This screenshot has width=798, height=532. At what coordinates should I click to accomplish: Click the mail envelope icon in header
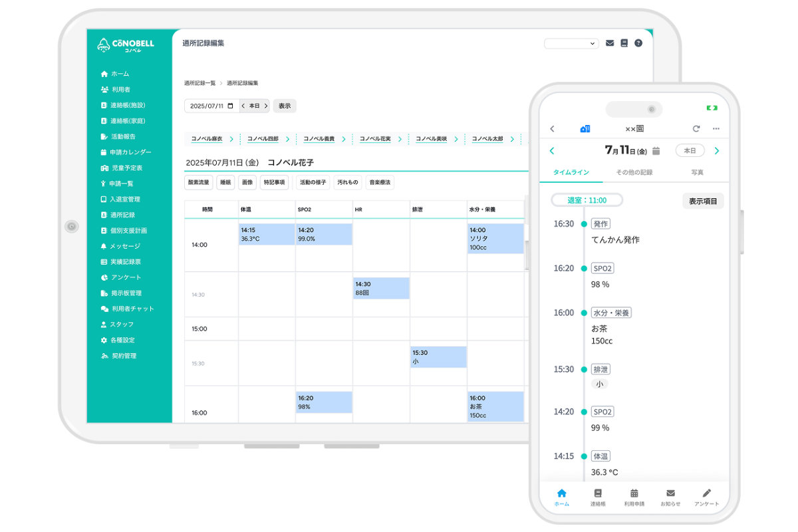610,43
